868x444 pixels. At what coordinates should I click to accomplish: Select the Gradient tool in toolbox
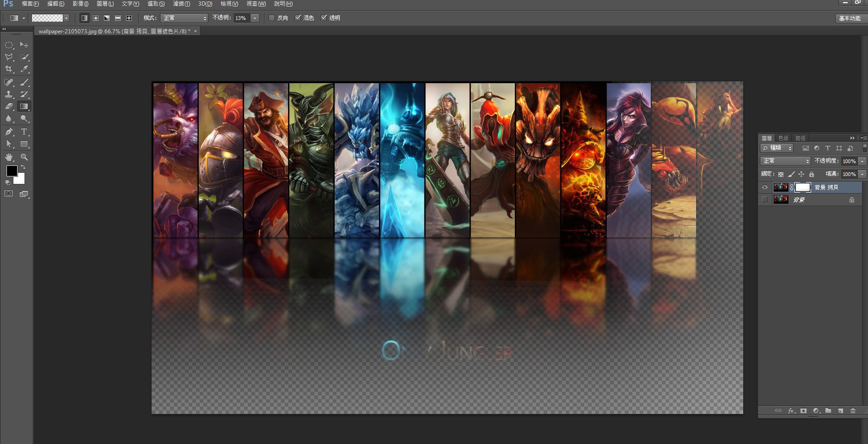(x=24, y=106)
